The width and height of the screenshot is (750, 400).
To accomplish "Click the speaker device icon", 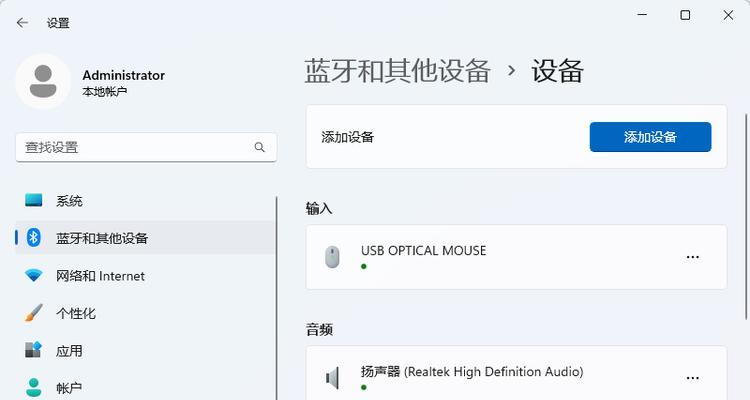I will (x=332, y=378).
